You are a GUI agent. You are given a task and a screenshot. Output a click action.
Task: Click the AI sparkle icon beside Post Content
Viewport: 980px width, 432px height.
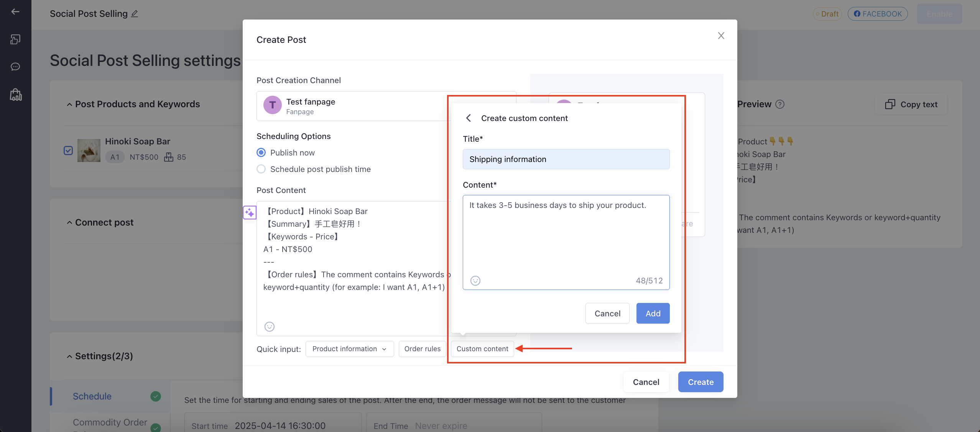tap(250, 212)
